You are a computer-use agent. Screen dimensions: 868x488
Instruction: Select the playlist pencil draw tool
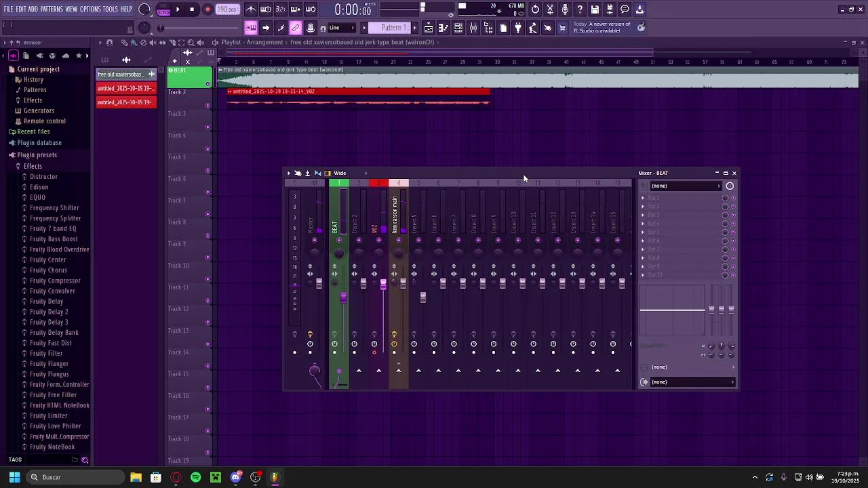pyautogui.click(x=124, y=43)
